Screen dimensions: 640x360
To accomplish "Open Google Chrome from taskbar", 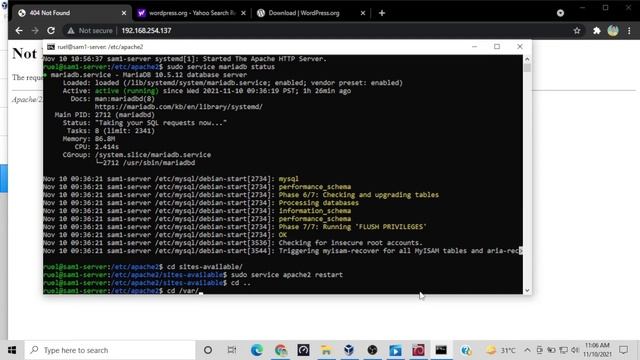I will point(280,350).
